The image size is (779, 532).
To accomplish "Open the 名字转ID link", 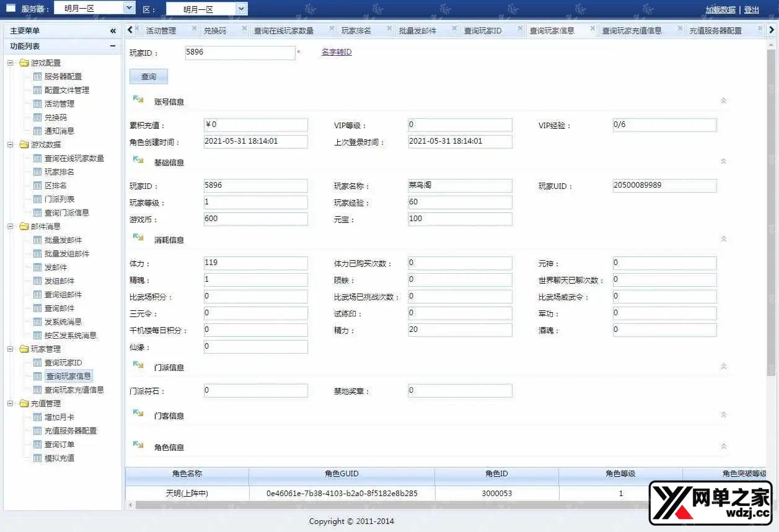I will (x=337, y=53).
